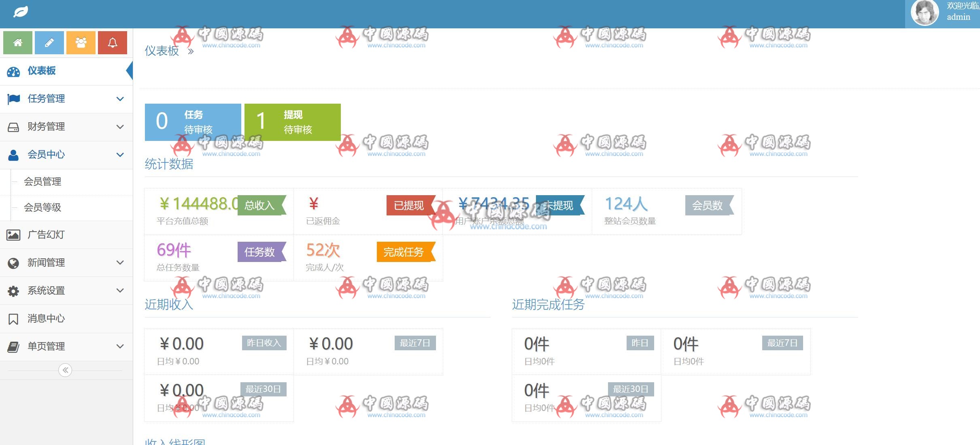Expand the 任务管理 dropdown menu
The width and height of the screenshot is (980, 445).
66,99
